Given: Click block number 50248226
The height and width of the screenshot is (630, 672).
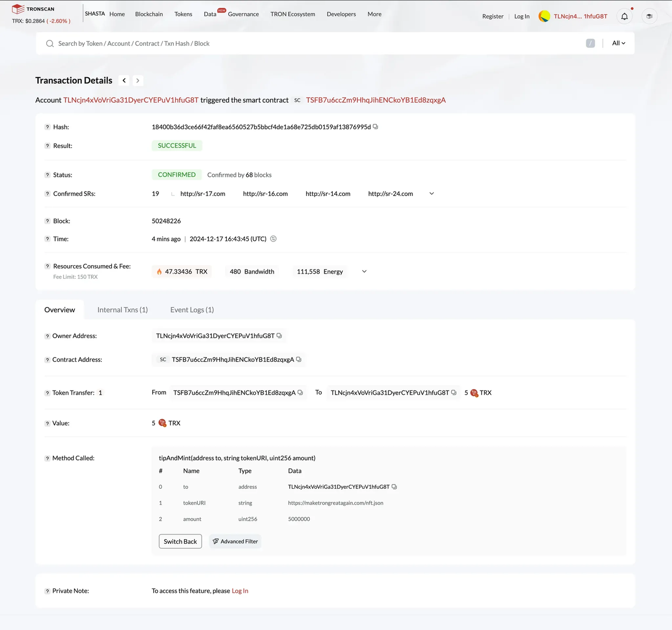Looking at the screenshot, I should tap(166, 221).
